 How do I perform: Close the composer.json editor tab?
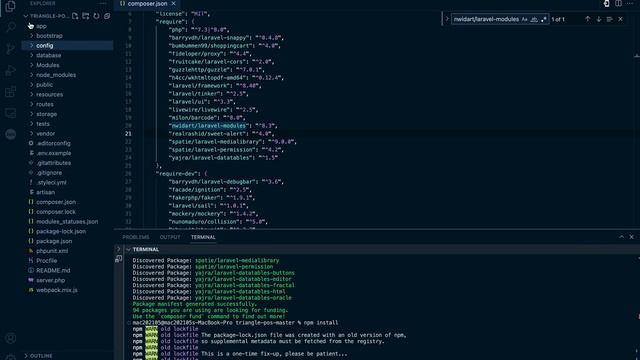pyautogui.click(x=173, y=3)
